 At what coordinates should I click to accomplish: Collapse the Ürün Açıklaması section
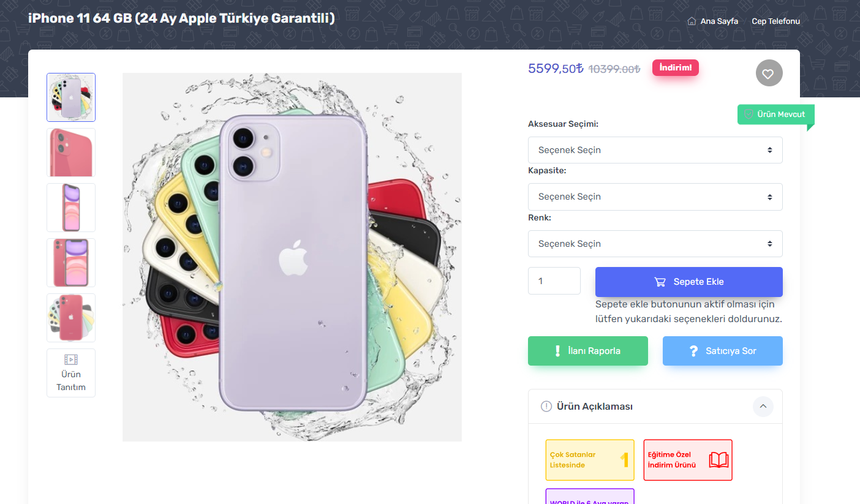pos(763,406)
